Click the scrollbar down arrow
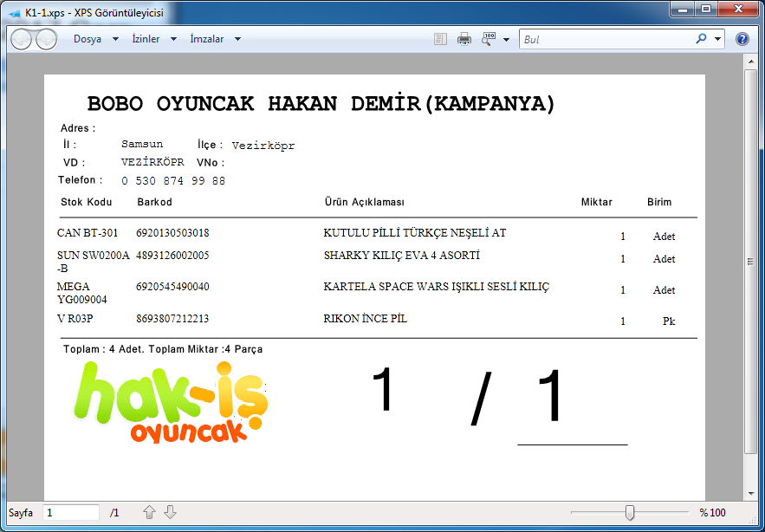The image size is (765, 532). 751,493
